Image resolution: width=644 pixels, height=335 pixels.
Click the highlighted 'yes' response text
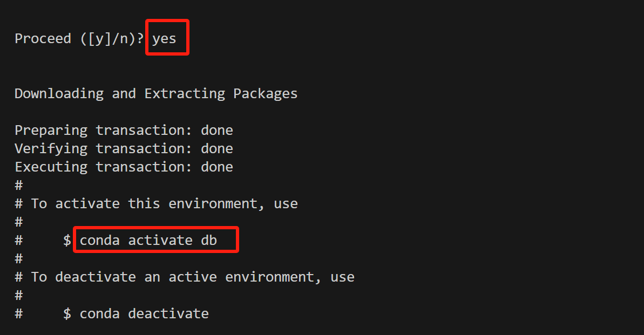(164, 39)
